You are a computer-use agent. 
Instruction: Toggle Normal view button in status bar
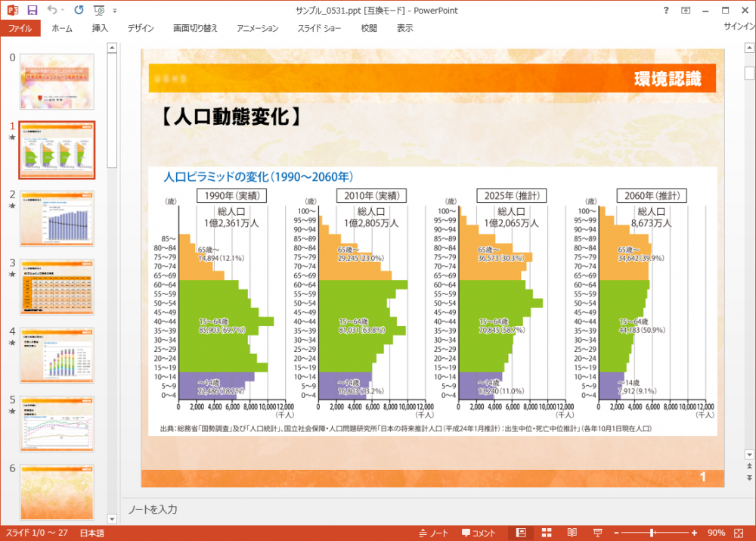521,533
